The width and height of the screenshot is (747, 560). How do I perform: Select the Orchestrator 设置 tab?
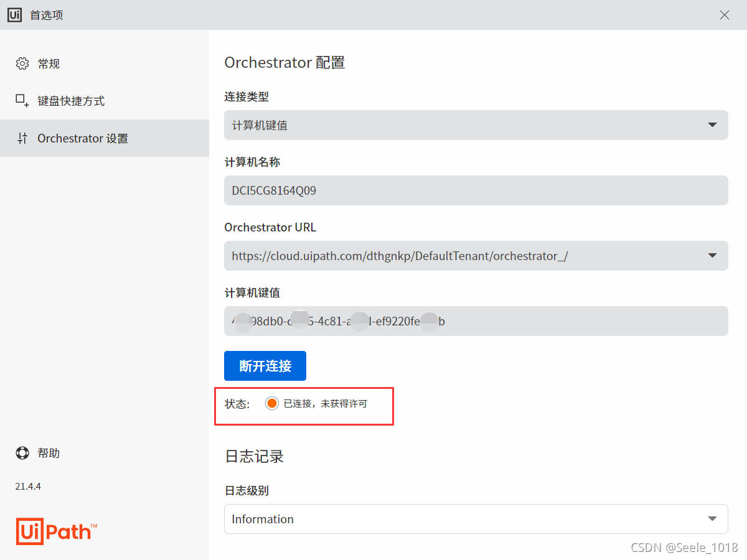[x=105, y=138]
